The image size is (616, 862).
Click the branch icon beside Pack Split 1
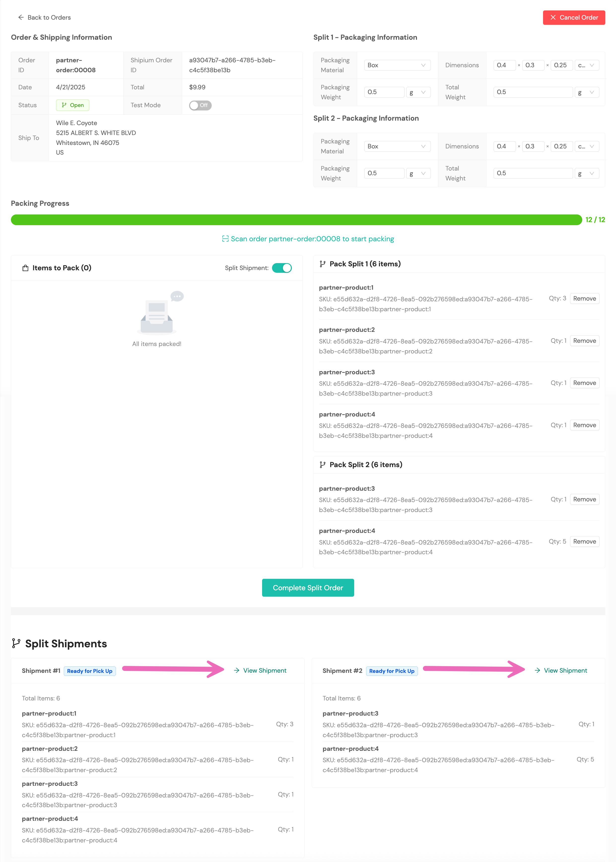pyautogui.click(x=322, y=264)
